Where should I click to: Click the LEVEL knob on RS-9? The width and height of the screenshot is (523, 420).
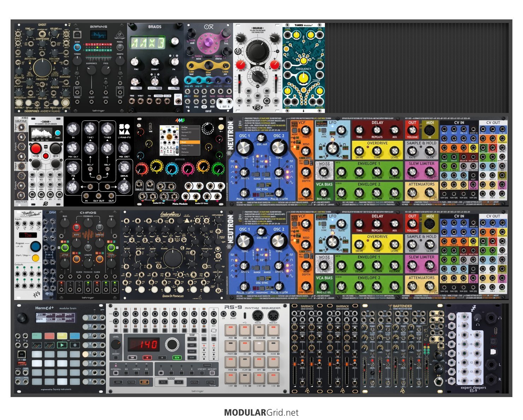[116, 344]
